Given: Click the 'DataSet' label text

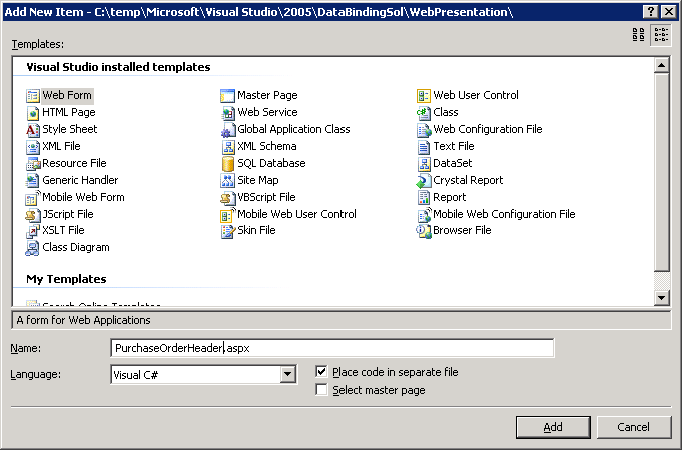Looking at the screenshot, I should pos(452,163).
